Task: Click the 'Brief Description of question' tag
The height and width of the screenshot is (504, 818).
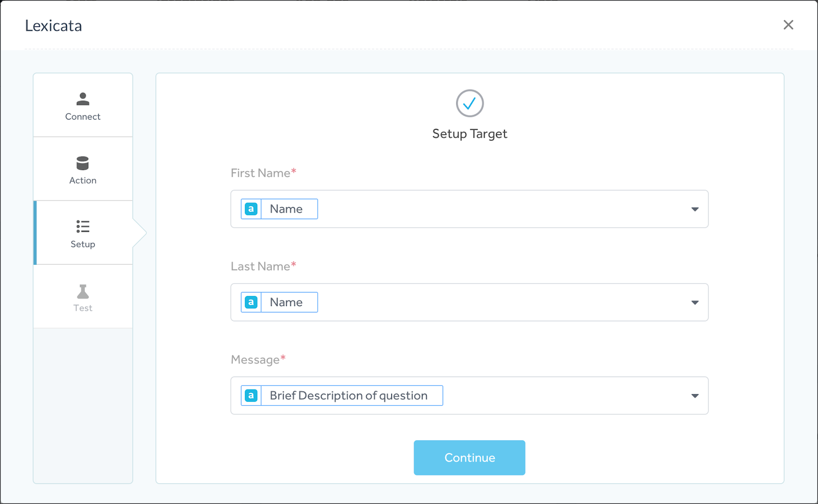Action: (x=342, y=396)
